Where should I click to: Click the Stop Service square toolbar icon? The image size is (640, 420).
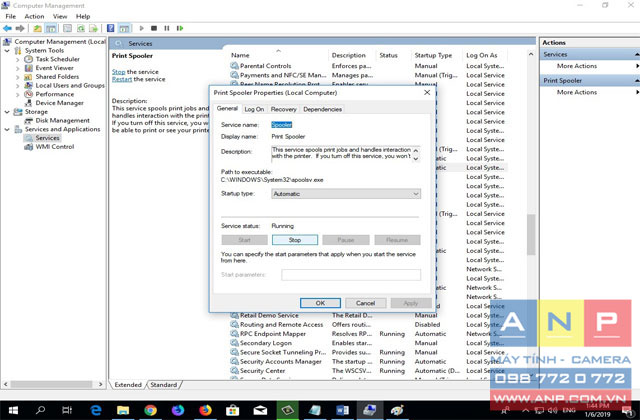(154, 28)
